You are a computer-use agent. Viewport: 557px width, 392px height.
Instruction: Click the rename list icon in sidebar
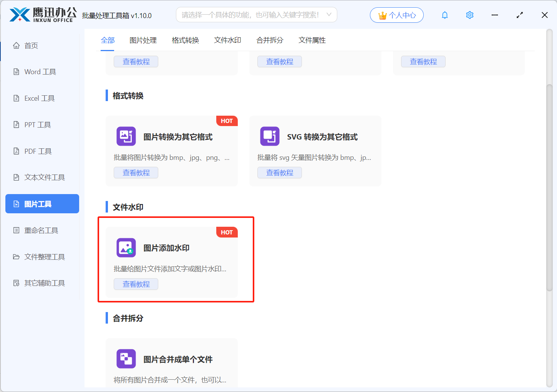pos(16,231)
